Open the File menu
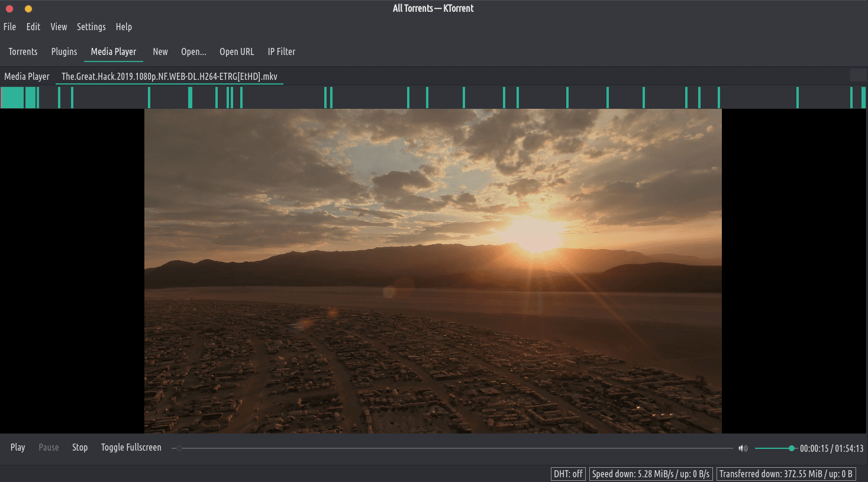This screenshot has height=482, width=868. [9, 27]
